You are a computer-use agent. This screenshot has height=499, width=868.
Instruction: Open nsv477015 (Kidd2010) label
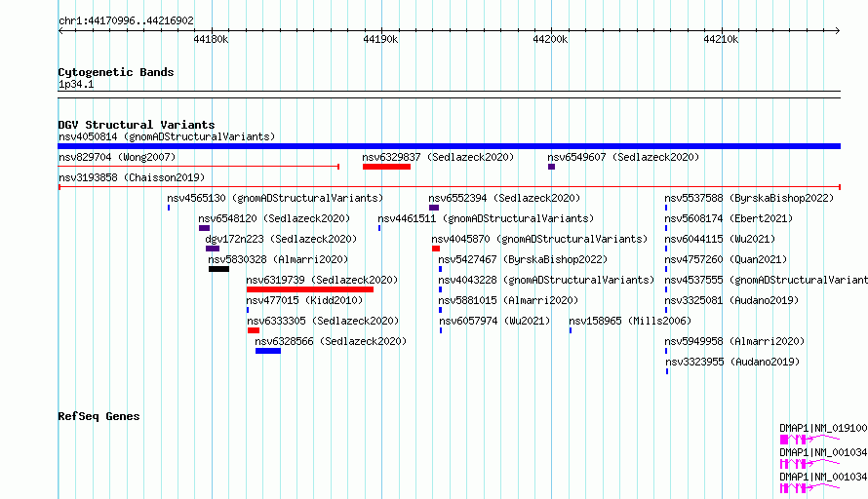(304, 300)
